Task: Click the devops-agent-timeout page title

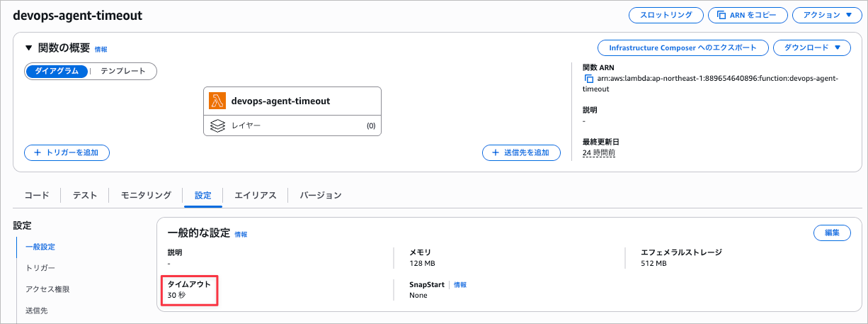Action: coord(78,16)
